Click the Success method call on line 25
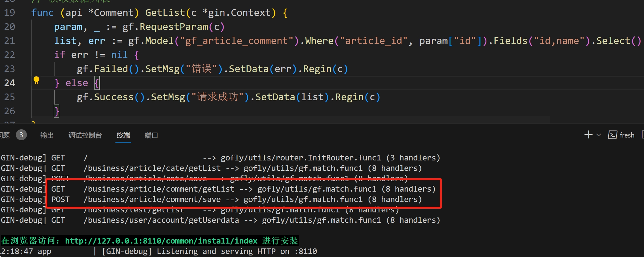This screenshot has width=644, height=257. click(114, 97)
